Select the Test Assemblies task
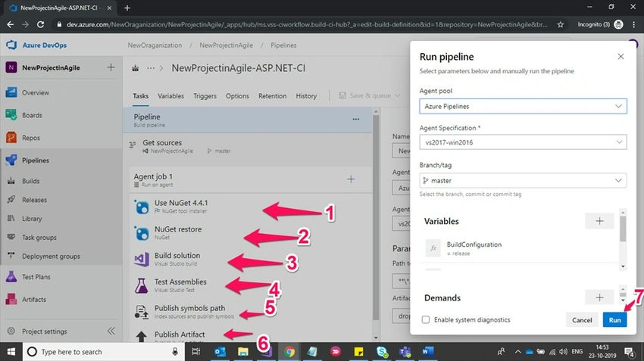644x361 pixels. click(x=180, y=282)
